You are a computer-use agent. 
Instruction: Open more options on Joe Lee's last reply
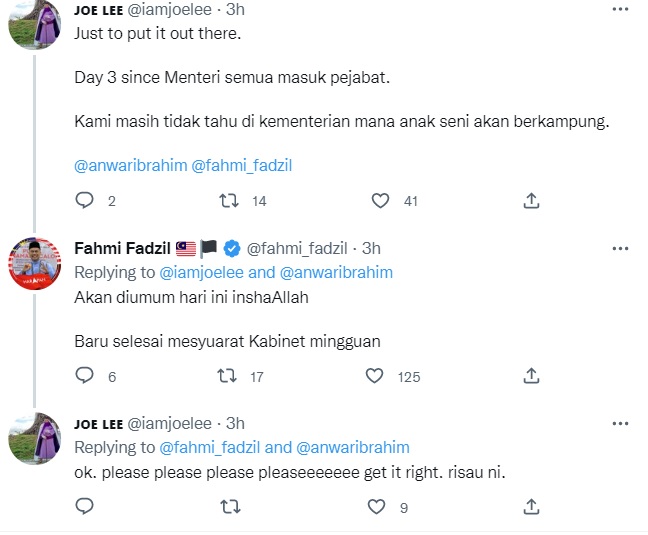620,423
